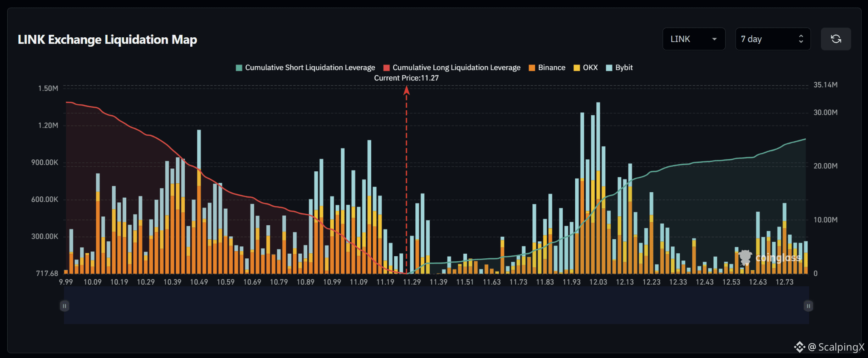Screen dimensions: 868x358
Task: Click the 12.13 price axis label
Action: (625, 282)
